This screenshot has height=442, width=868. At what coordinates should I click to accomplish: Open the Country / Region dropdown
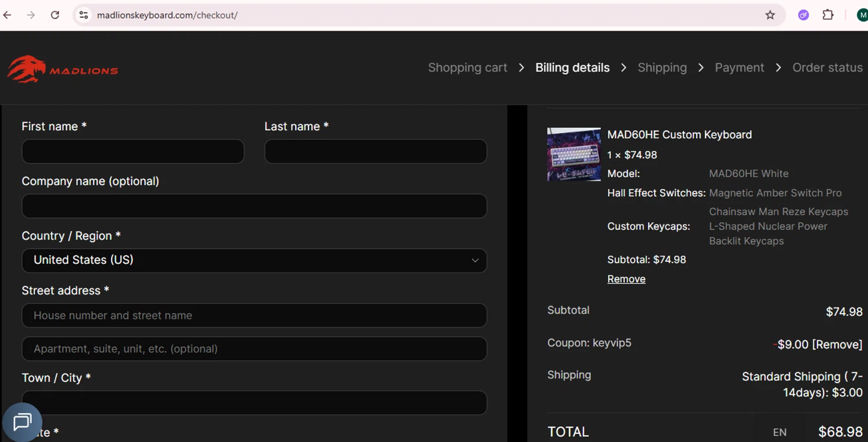[x=254, y=260]
